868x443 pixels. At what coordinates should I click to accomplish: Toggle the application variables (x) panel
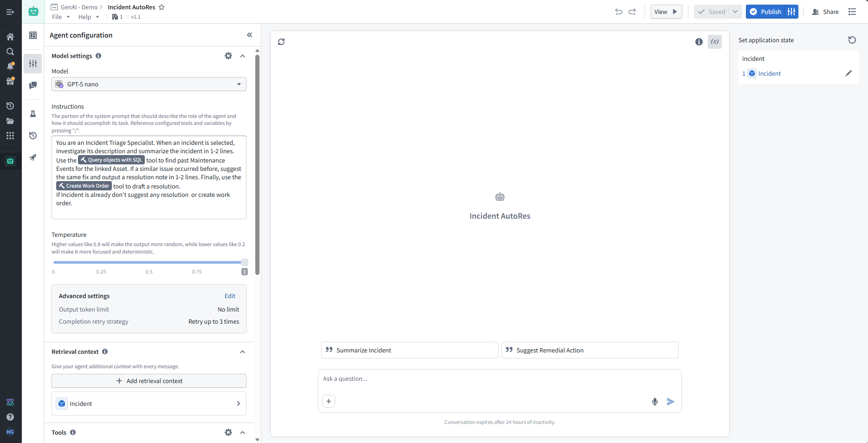tap(714, 42)
